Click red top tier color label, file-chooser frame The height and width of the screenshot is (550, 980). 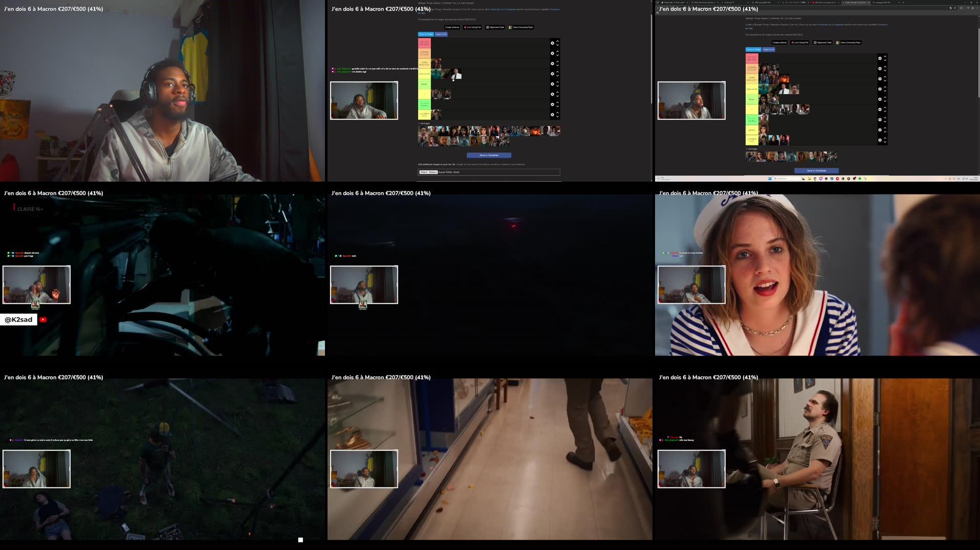click(x=424, y=43)
